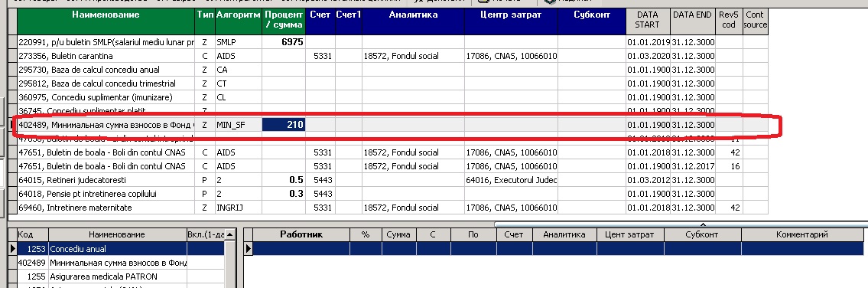Click the Комментарий column header
Viewport: 868px width, 288px height.
(801, 234)
